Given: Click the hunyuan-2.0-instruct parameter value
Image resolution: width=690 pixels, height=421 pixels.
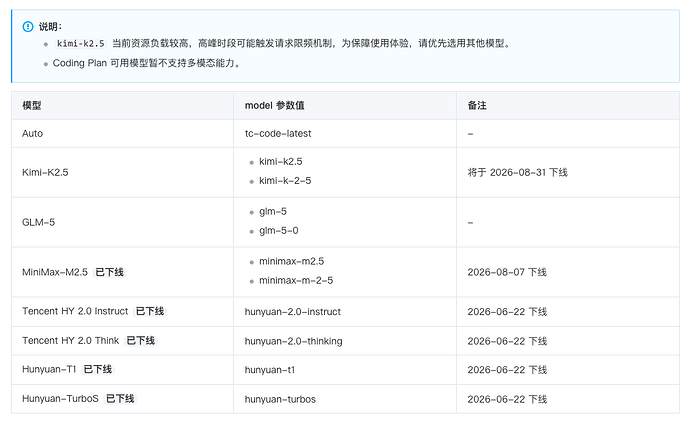Looking at the screenshot, I should 293,312.
